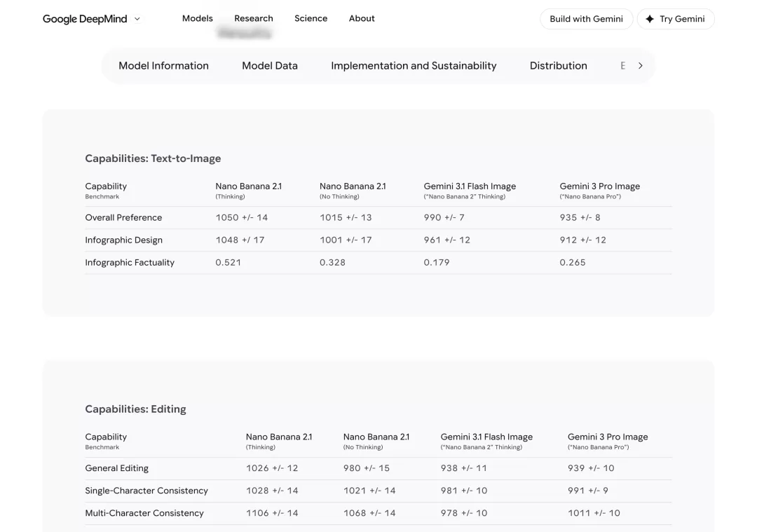Switch to the Distribution tab
This screenshot has height=532, width=757.
point(559,66)
